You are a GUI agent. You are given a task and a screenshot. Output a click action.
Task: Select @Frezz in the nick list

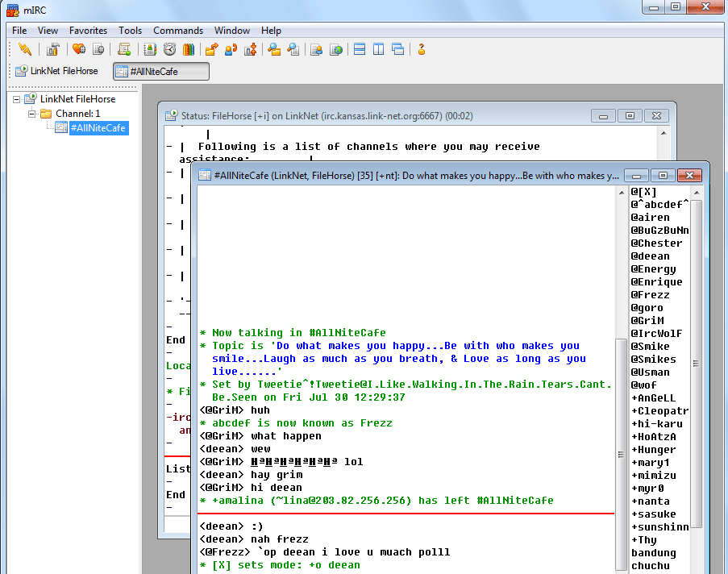[650, 295]
